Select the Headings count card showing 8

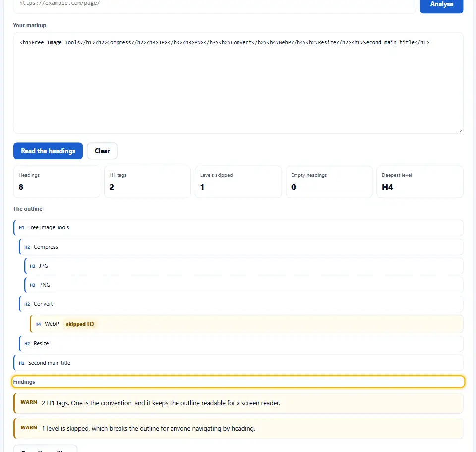[57, 182]
